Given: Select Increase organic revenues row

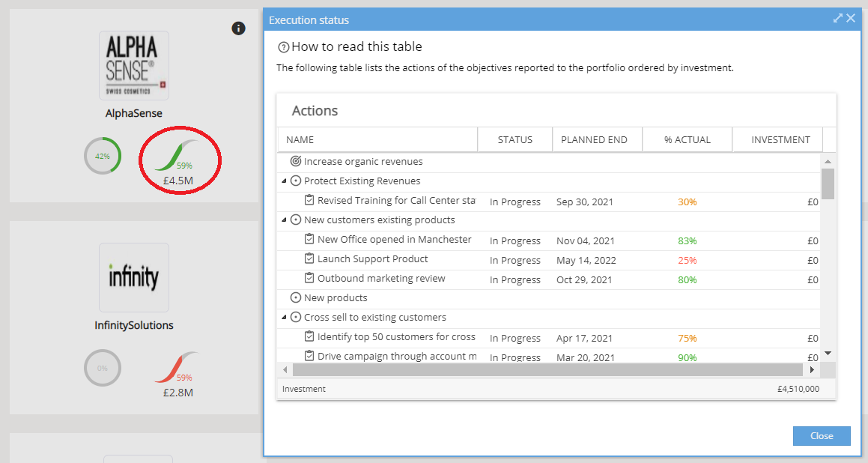Looking at the screenshot, I should 549,162.
